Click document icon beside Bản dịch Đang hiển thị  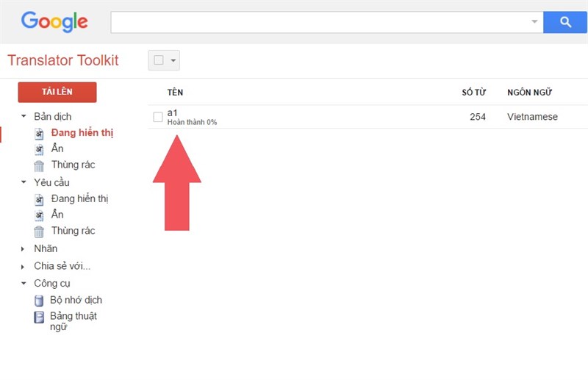click(x=40, y=133)
